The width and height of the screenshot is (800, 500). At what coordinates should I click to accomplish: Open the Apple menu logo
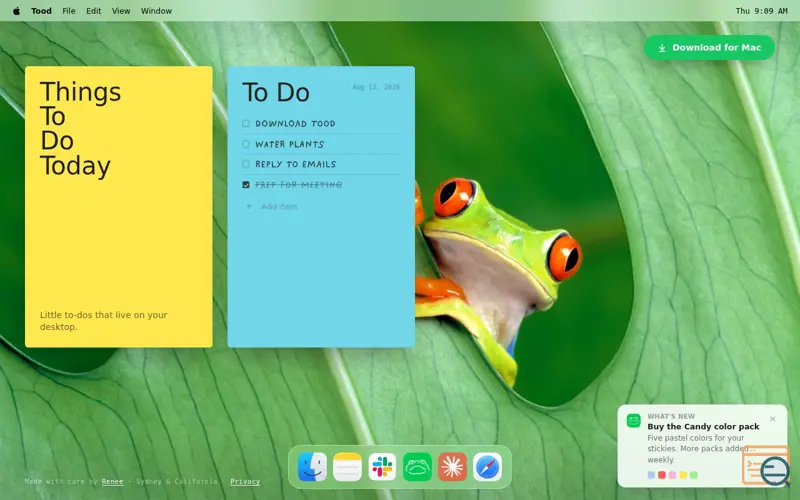16,11
